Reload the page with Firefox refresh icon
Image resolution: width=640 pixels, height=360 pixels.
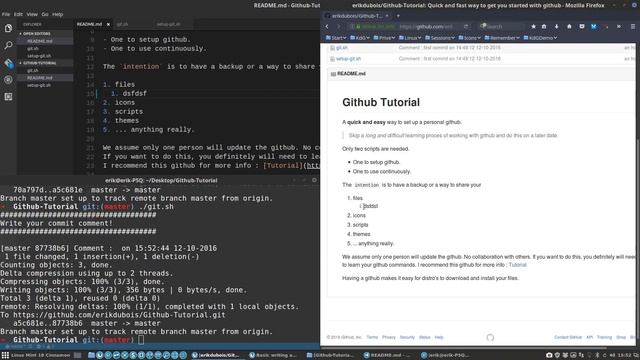coord(466,27)
